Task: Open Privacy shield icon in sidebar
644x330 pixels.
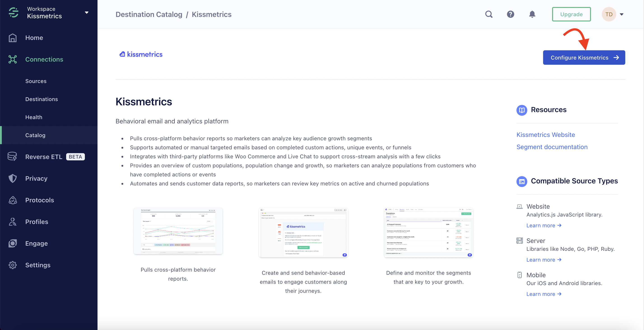Action: pyautogui.click(x=12, y=178)
